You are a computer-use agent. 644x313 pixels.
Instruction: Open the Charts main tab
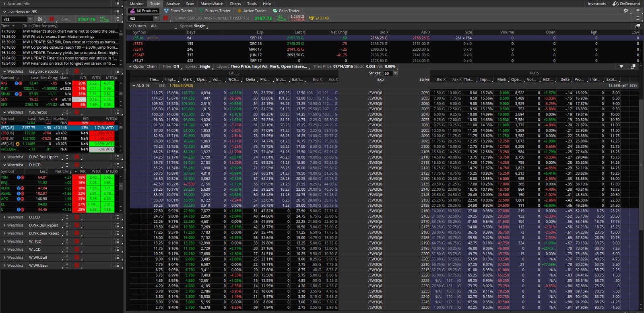tap(235, 4)
